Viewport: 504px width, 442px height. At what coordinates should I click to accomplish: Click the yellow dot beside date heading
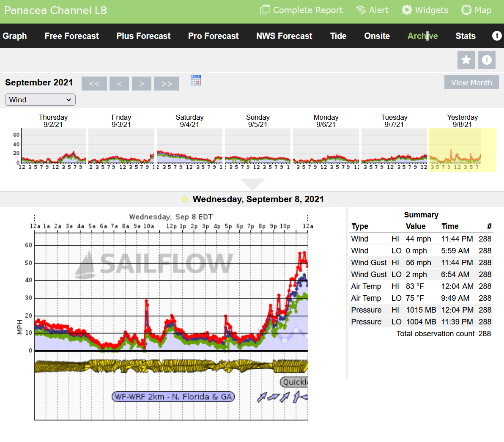pyautogui.click(x=184, y=199)
